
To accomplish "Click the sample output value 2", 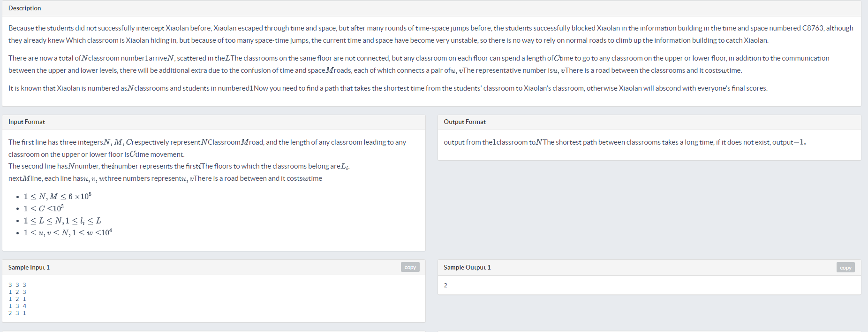I will tap(445, 285).
